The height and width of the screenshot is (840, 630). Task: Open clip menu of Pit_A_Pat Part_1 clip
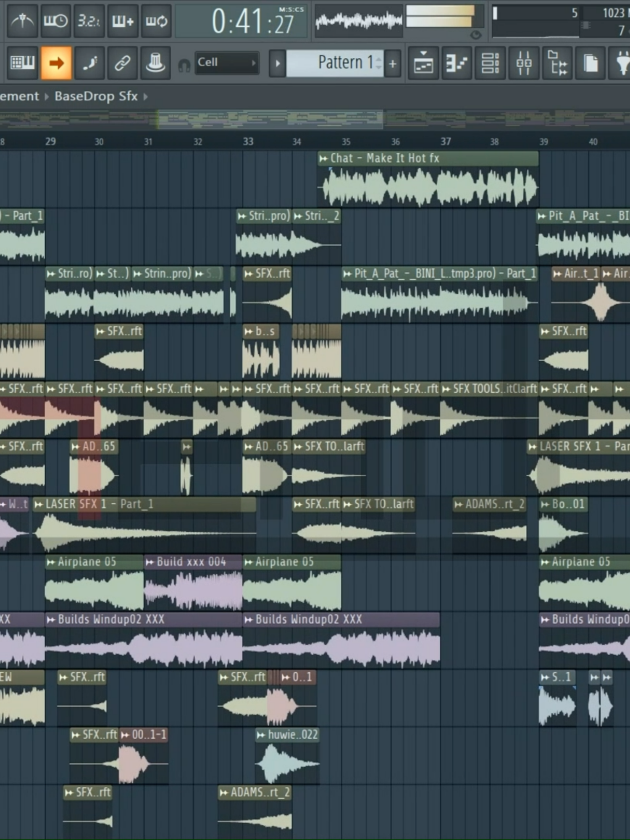347,274
